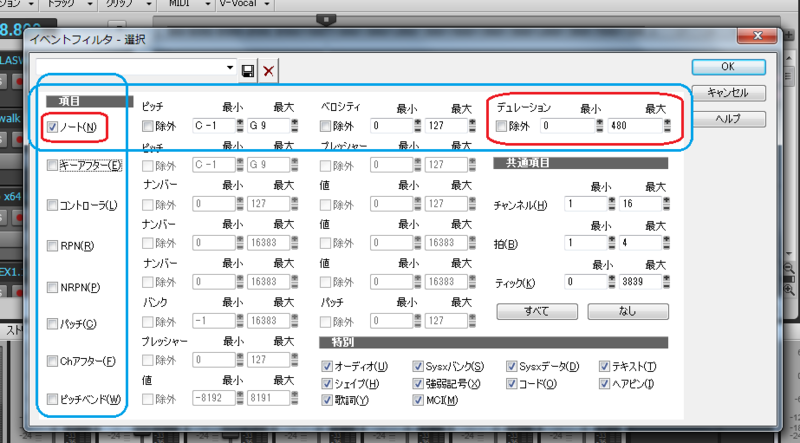Viewport: 800px width, 443px height.
Task: Click the キャンセル button
Action: 729,93
